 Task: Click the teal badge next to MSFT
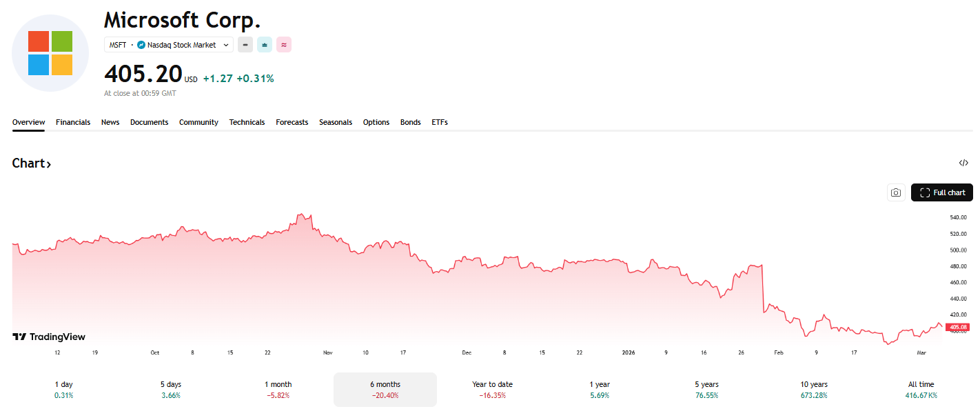pyautogui.click(x=265, y=45)
